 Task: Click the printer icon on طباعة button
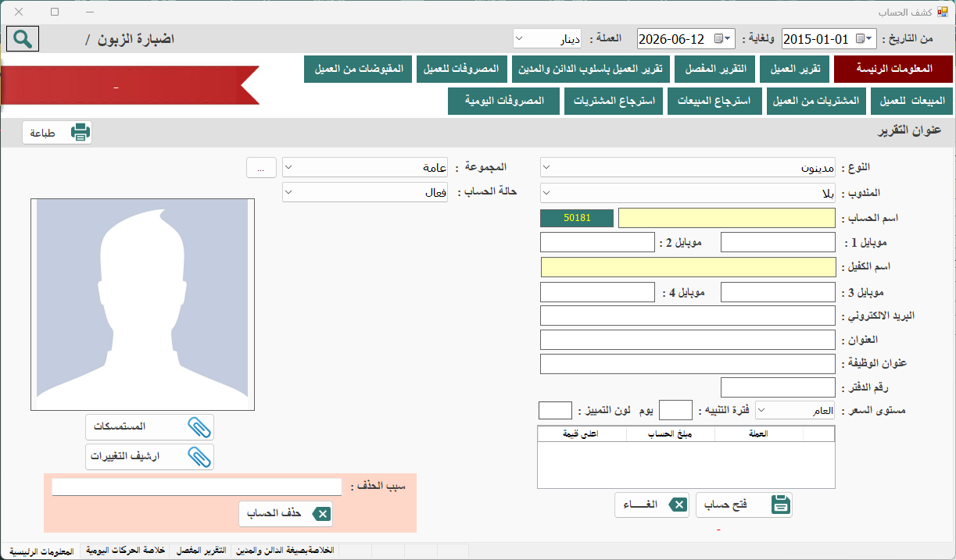coord(81,133)
